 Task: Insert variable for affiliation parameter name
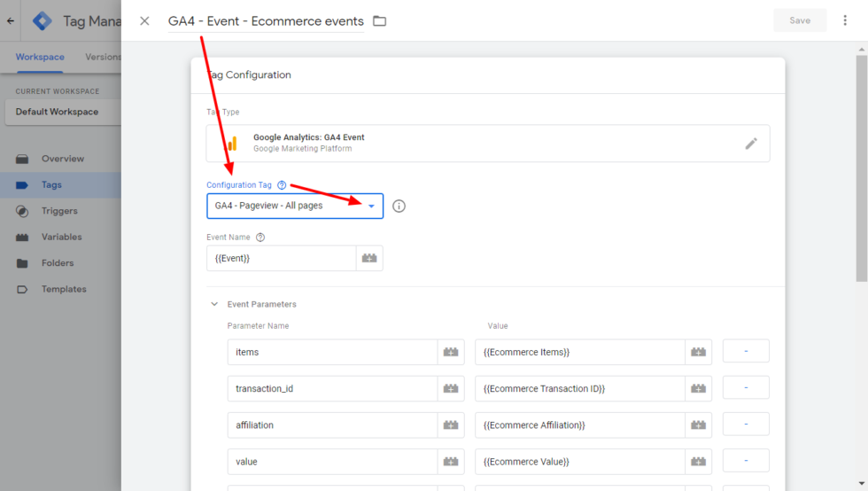point(451,425)
